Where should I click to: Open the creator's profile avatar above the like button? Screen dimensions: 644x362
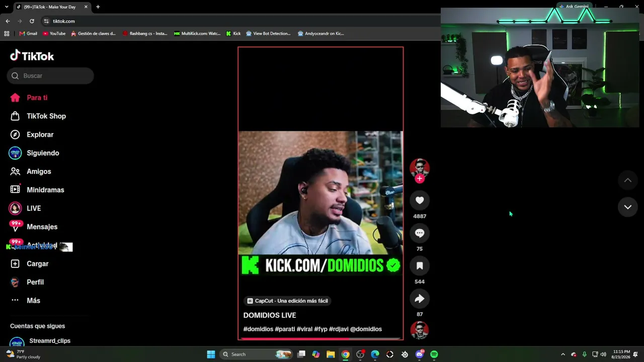click(420, 168)
